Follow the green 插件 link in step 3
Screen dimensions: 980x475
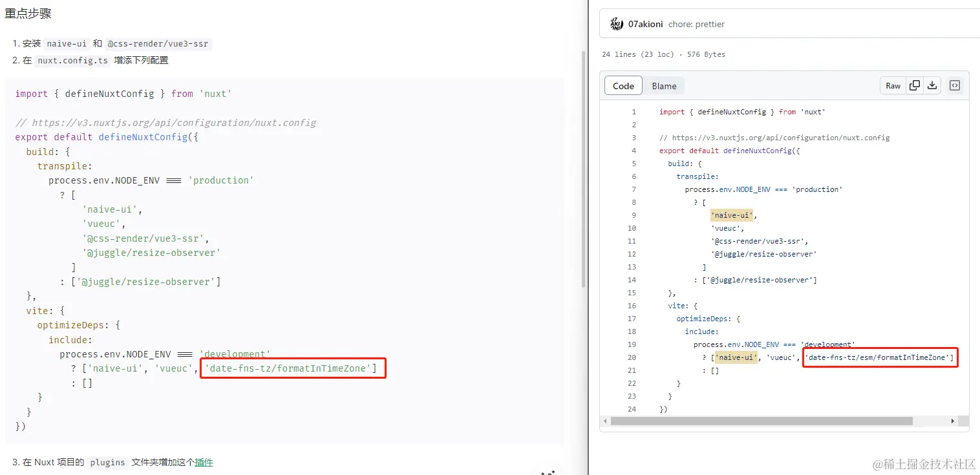pos(204,462)
